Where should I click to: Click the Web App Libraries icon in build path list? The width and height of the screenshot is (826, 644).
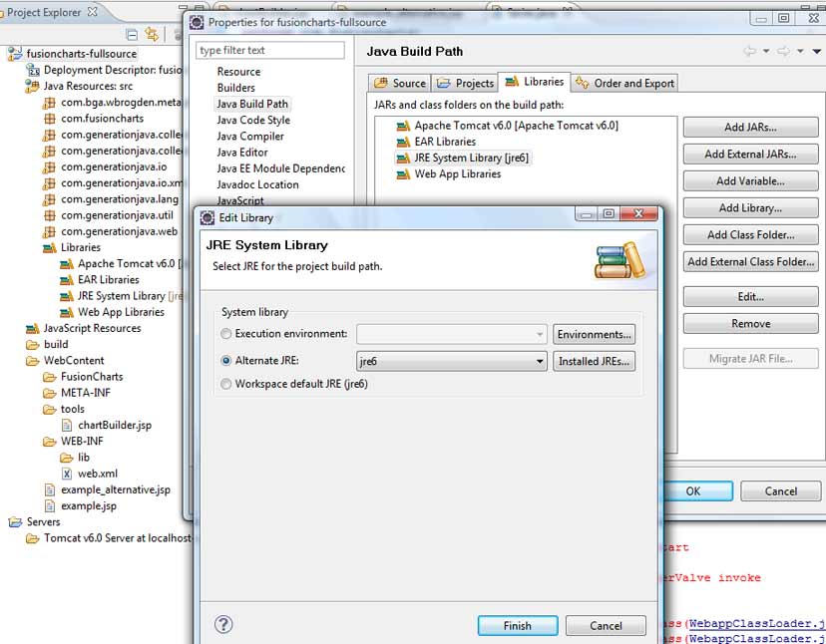[403, 174]
